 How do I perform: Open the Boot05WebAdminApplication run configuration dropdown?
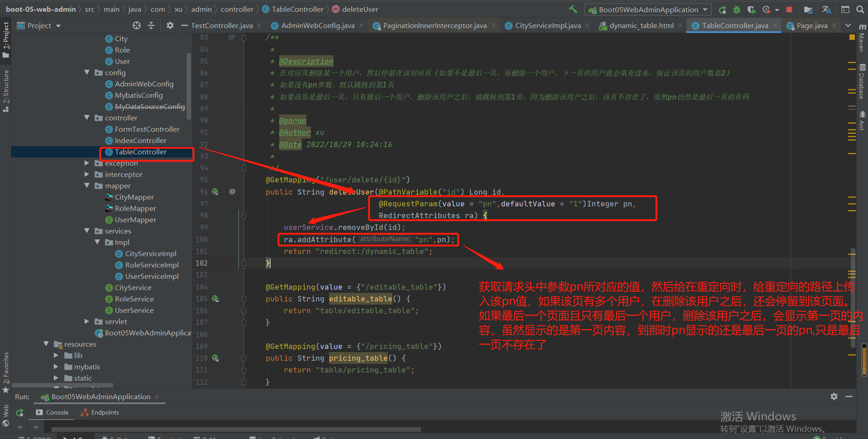[x=648, y=10]
